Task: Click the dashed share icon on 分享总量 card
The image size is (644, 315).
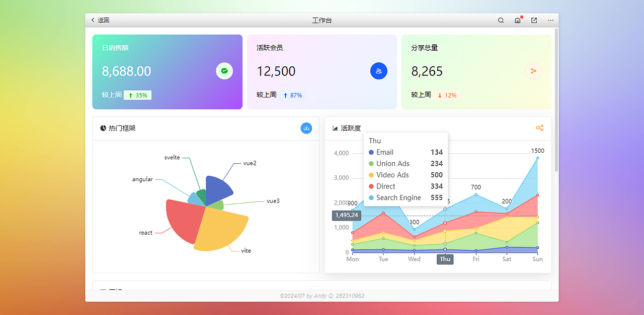Action: click(x=534, y=71)
